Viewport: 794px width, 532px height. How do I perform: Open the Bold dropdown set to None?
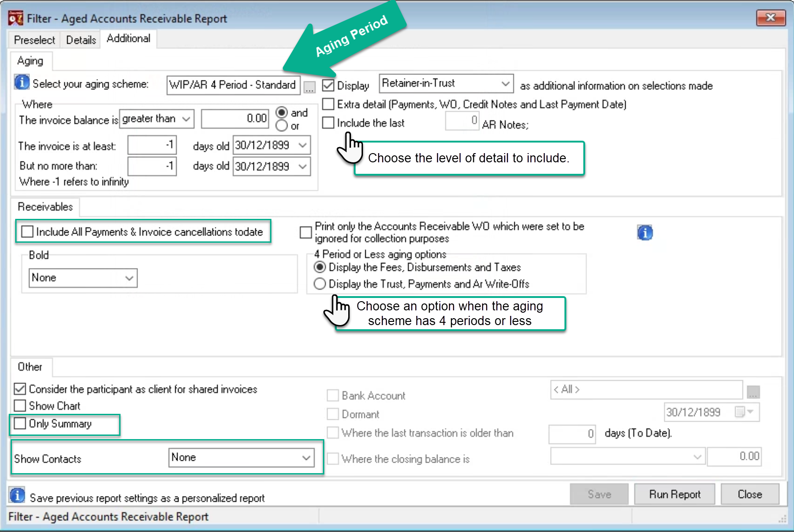coord(83,278)
